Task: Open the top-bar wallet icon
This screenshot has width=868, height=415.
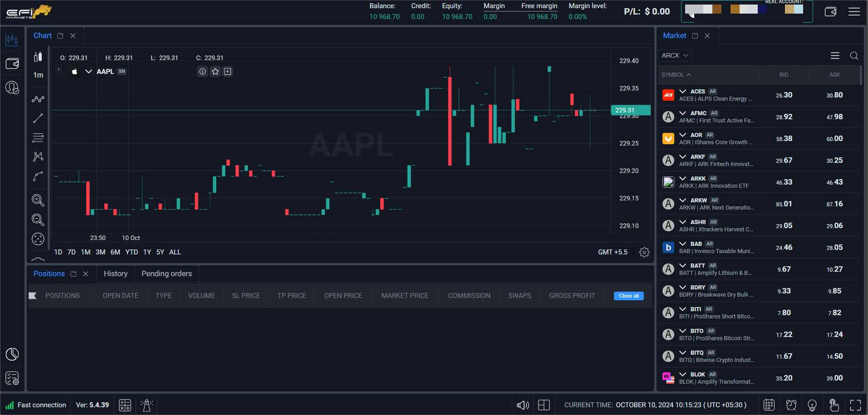Action: (830, 11)
